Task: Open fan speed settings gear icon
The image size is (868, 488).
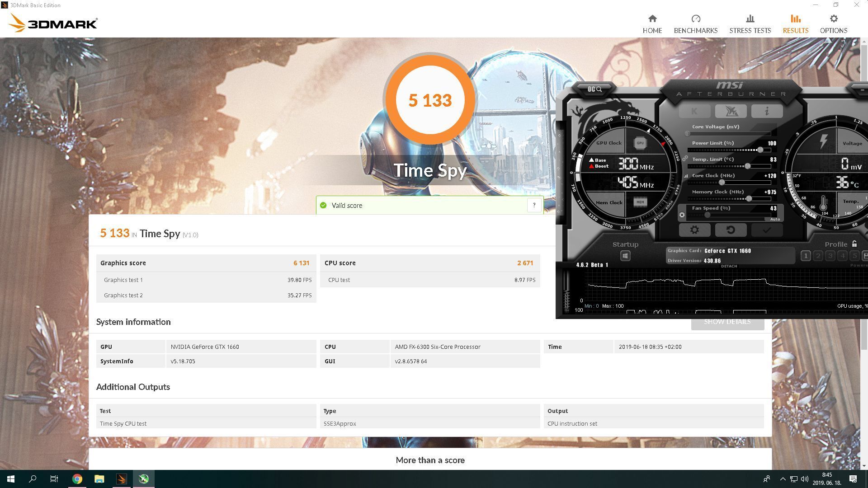Action: coord(681,215)
